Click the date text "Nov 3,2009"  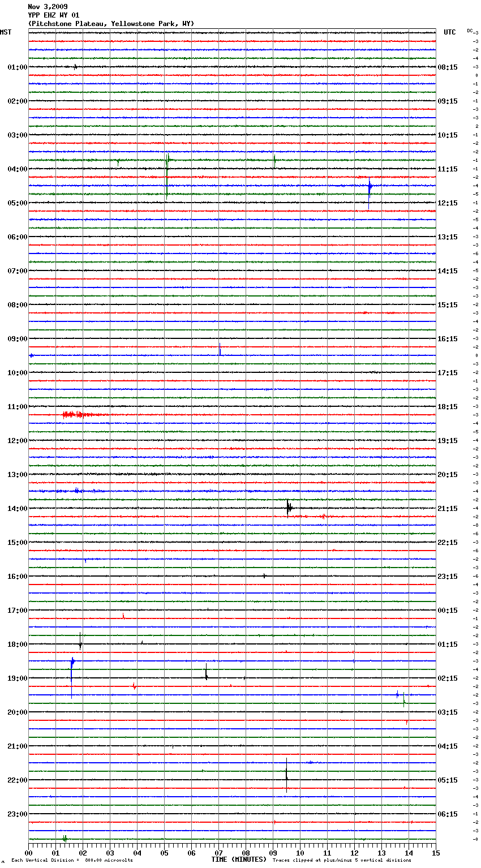tap(48, 7)
